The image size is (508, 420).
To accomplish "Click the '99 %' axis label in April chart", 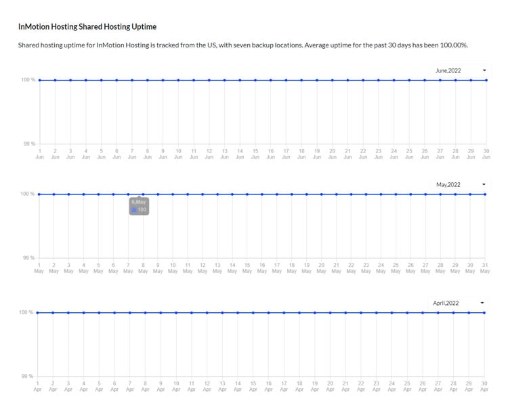I will point(27,376).
